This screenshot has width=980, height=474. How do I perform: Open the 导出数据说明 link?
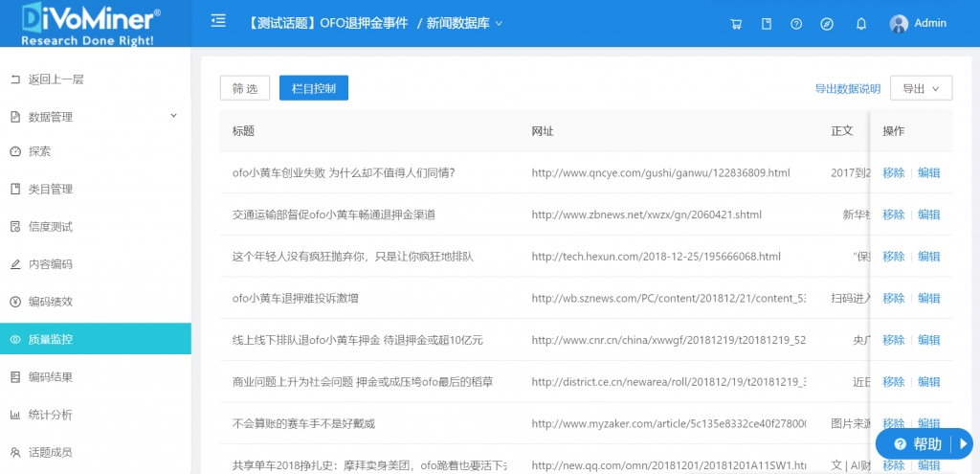pyautogui.click(x=848, y=89)
